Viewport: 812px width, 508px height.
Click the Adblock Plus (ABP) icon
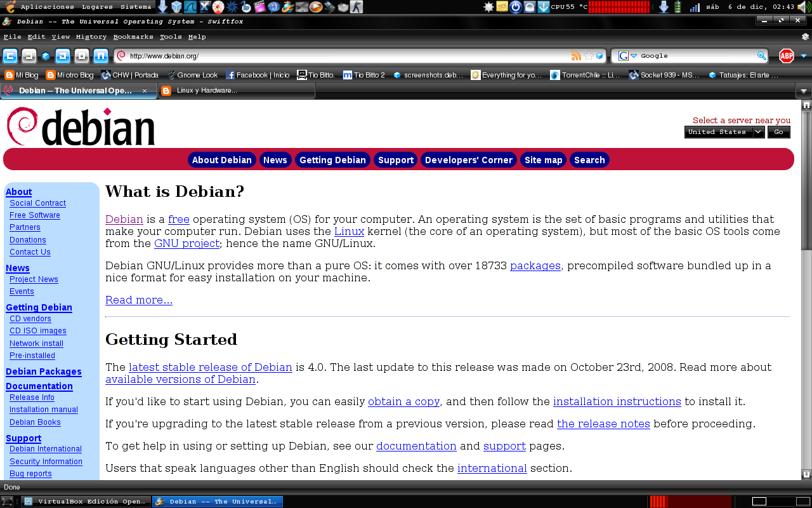787,56
